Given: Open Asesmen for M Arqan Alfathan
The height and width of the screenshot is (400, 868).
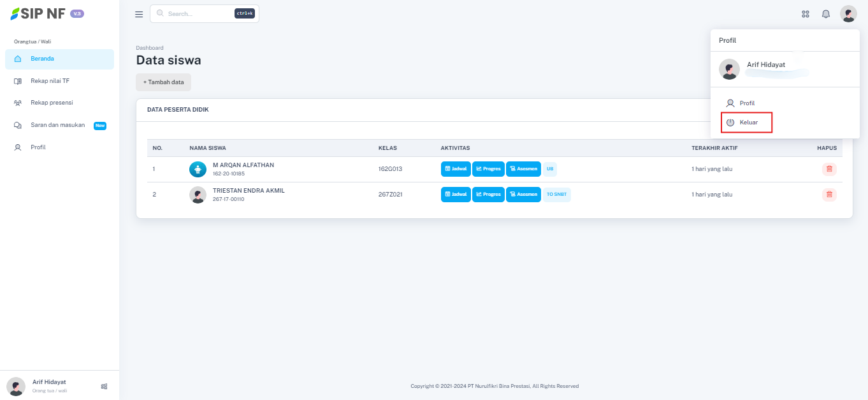Looking at the screenshot, I should 523,169.
